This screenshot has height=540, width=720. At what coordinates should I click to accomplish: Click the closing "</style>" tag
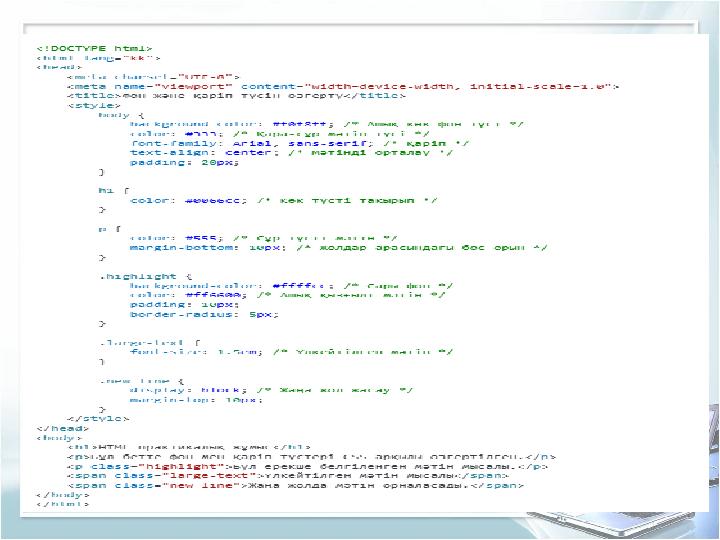tap(98, 418)
